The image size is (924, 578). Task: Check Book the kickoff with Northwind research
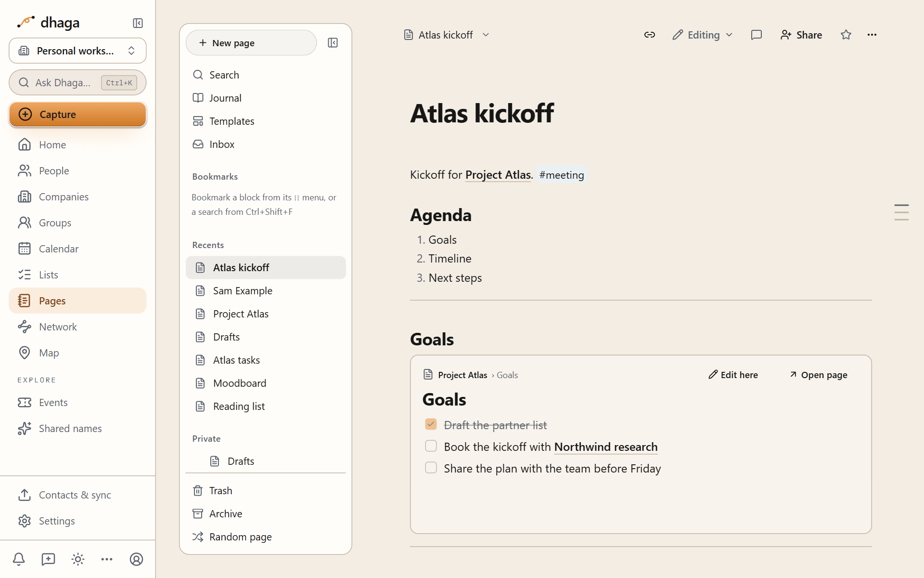coord(431,446)
